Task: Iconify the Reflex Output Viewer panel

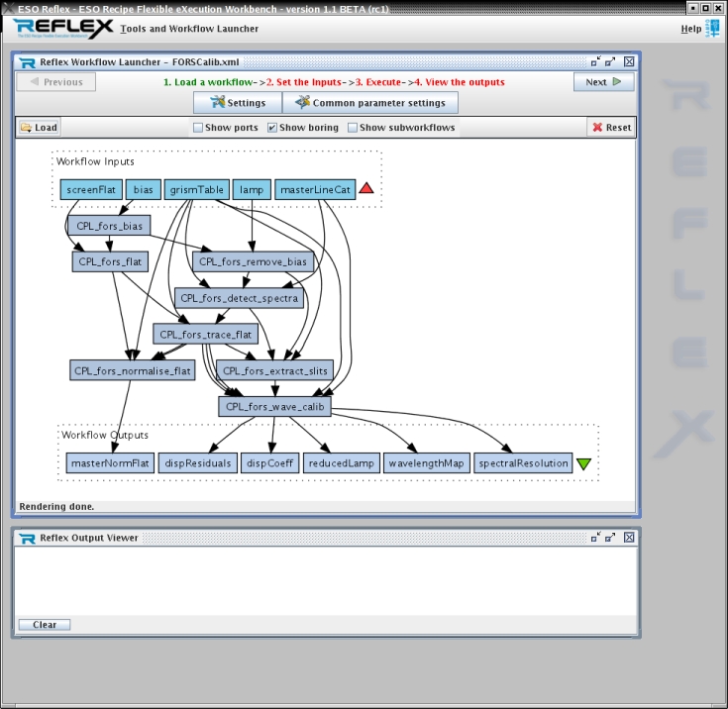Action: coord(593,537)
